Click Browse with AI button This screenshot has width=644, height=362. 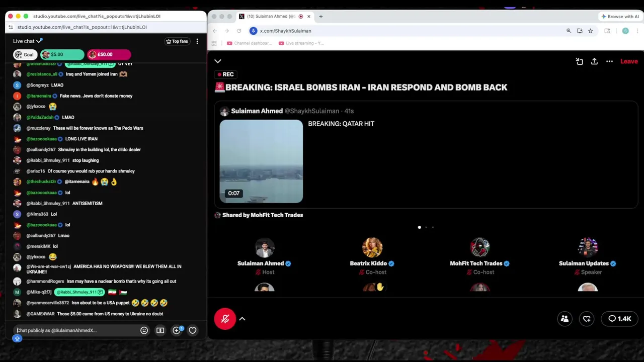(x=620, y=16)
